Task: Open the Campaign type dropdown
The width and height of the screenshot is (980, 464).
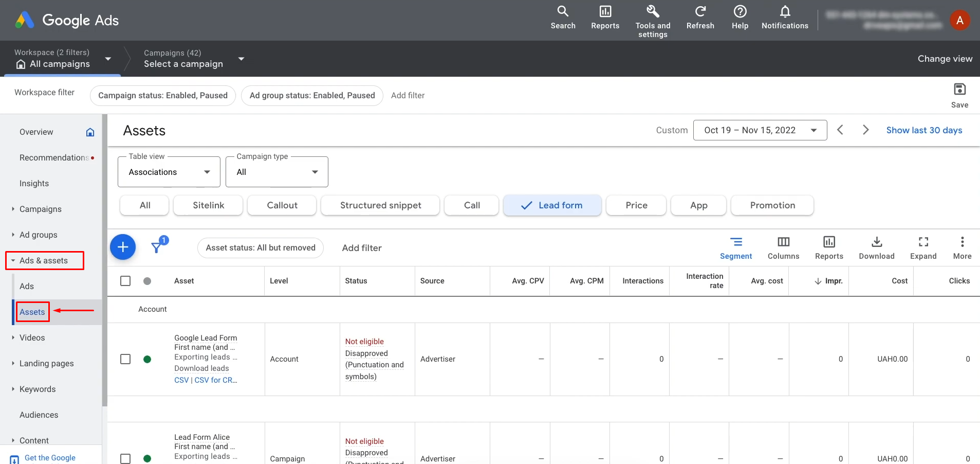Action: point(277,172)
